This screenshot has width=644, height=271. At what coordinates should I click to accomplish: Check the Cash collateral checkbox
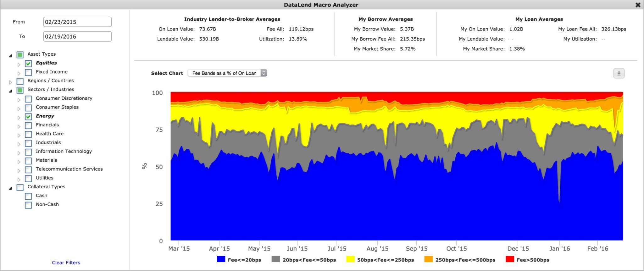(x=28, y=196)
